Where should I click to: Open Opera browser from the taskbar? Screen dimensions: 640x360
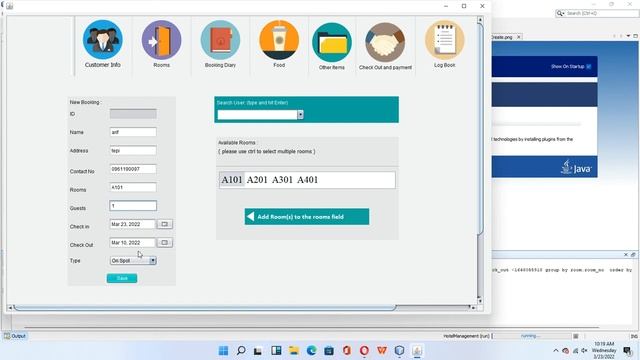tap(364, 351)
